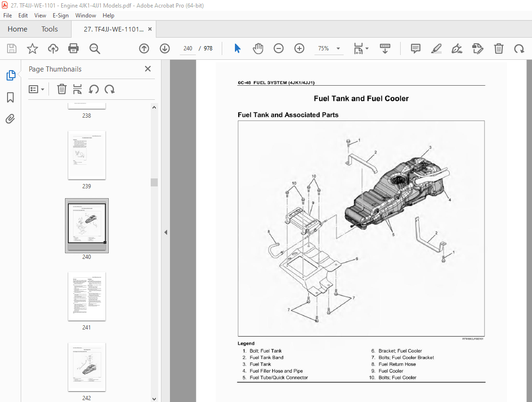This screenshot has width=532, height=402.
Task: Click the Print file icon
Action: pyautogui.click(x=73, y=48)
